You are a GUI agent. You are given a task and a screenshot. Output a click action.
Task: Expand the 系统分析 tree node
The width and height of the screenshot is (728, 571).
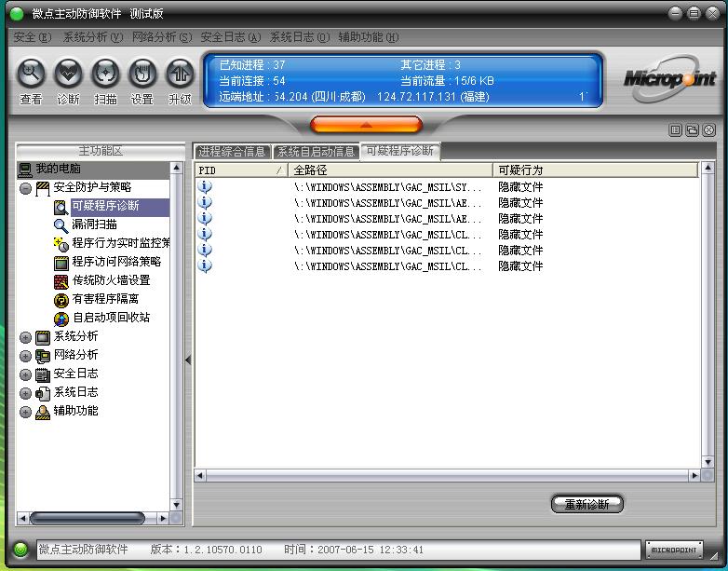[25, 337]
